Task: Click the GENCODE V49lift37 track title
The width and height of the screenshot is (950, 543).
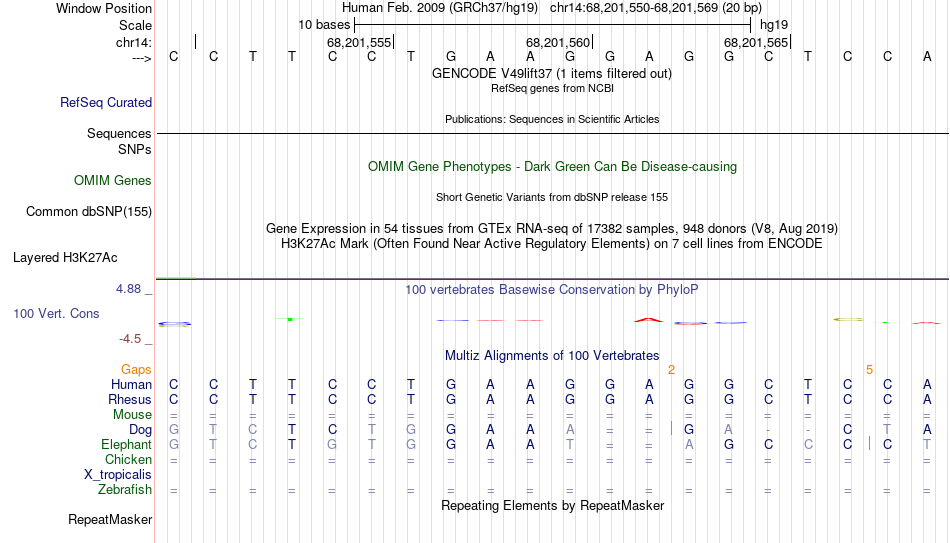Action: click(552, 73)
